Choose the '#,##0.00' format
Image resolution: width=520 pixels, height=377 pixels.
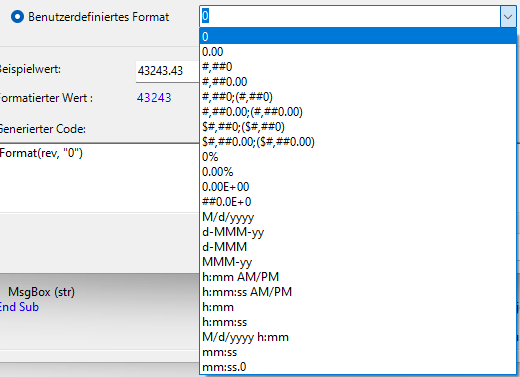tap(358, 82)
